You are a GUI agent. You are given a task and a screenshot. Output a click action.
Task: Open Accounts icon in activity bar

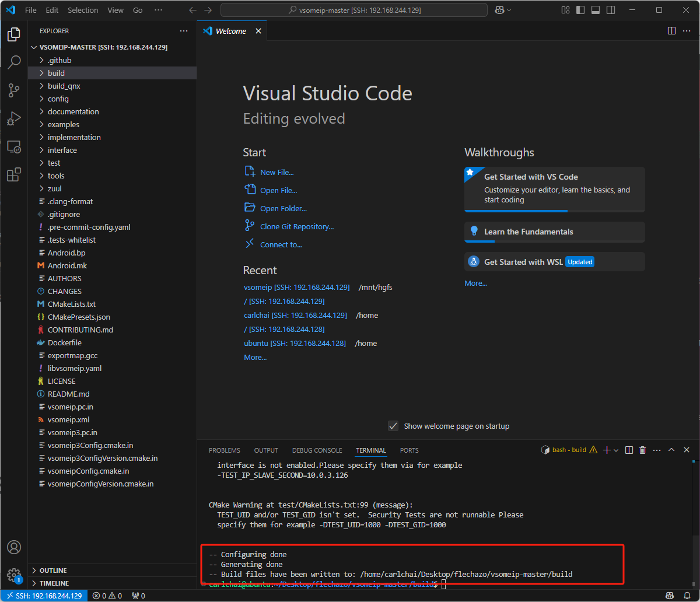tap(14, 547)
